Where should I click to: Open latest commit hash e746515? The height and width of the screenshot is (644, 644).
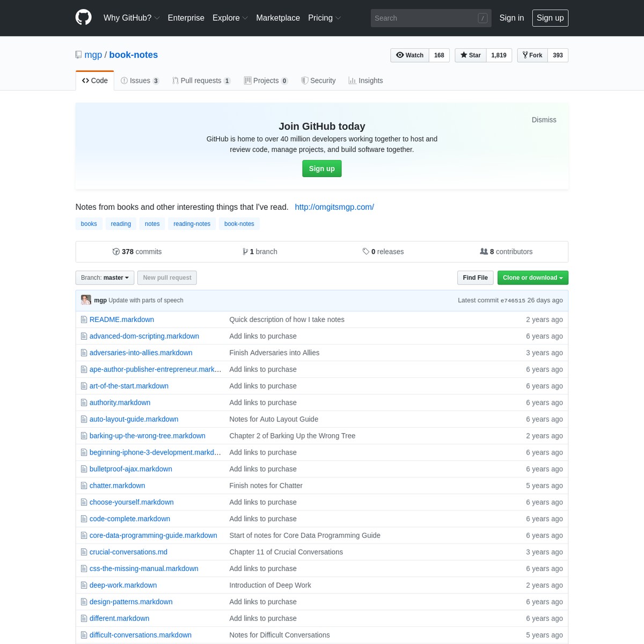pyautogui.click(x=513, y=301)
